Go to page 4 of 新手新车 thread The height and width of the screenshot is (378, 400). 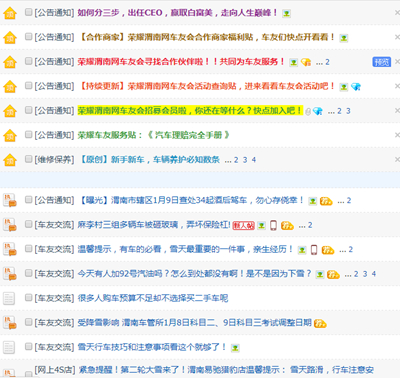[x=254, y=160]
